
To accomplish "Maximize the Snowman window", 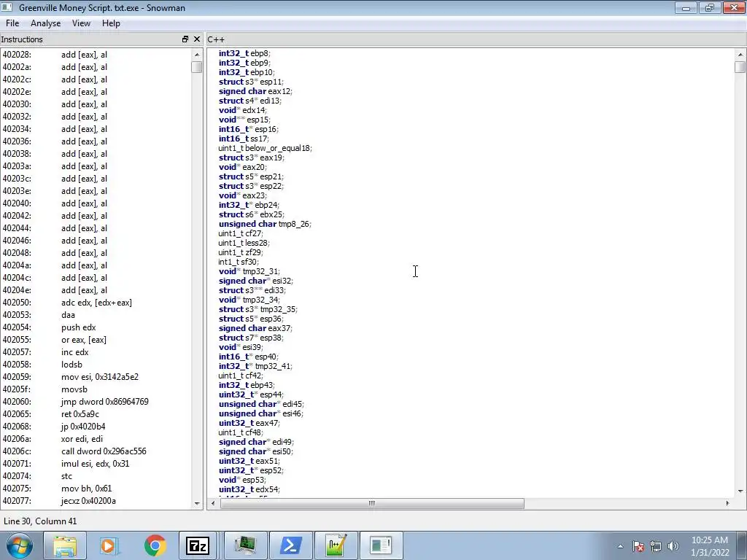I will pyautogui.click(x=709, y=7).
